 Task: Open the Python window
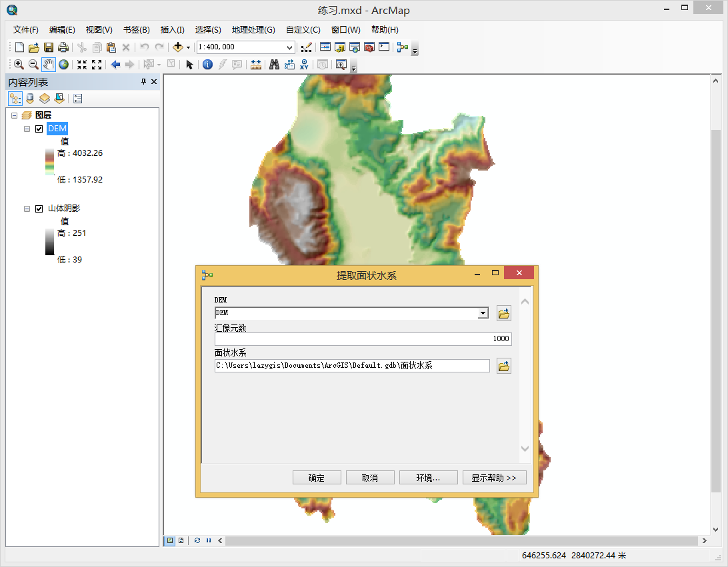[x=384, y=47]
